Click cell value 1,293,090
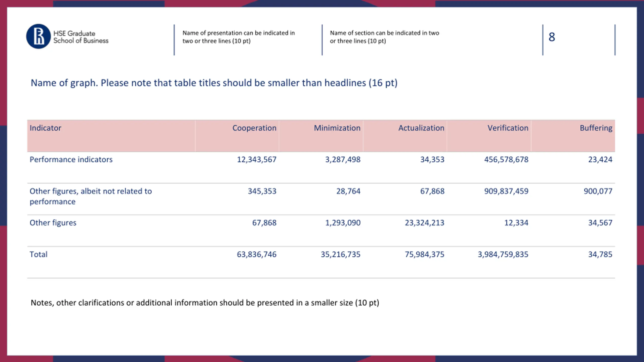Image resolution: width=644 pixels, height=362 pixels. click(343, 223)
